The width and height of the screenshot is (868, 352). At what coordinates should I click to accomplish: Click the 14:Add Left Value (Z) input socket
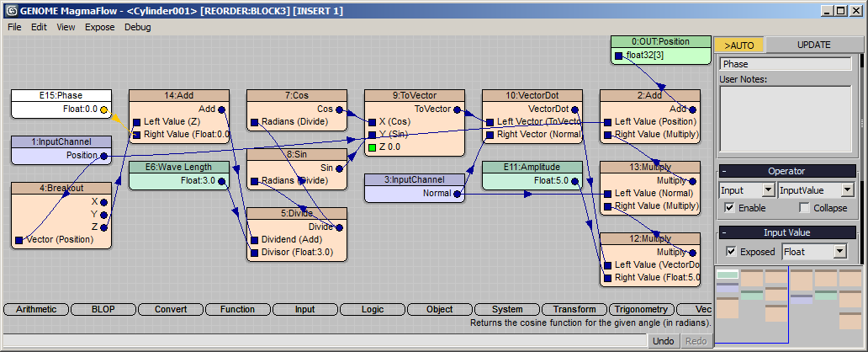click(x=136, y=121)
